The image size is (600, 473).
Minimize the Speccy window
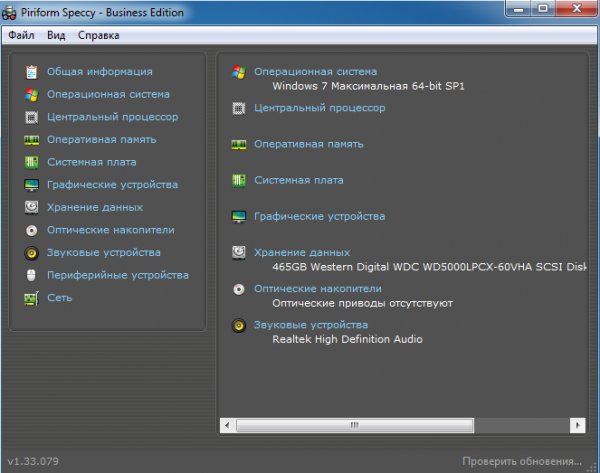[x=518, y=9]
